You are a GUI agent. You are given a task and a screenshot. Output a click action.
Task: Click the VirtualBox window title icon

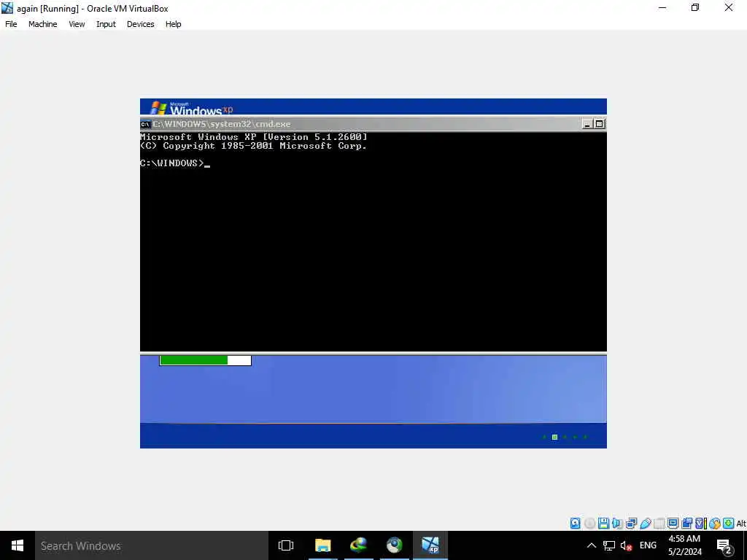7,7
